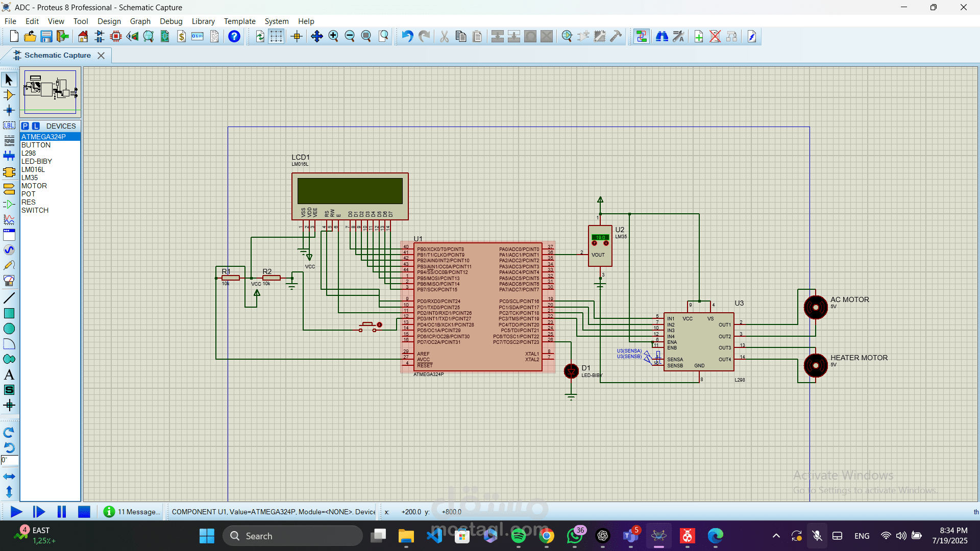Select LM016L in the devices list
The width and height of the screenshot is (980, 551).
tap(50, 169)
